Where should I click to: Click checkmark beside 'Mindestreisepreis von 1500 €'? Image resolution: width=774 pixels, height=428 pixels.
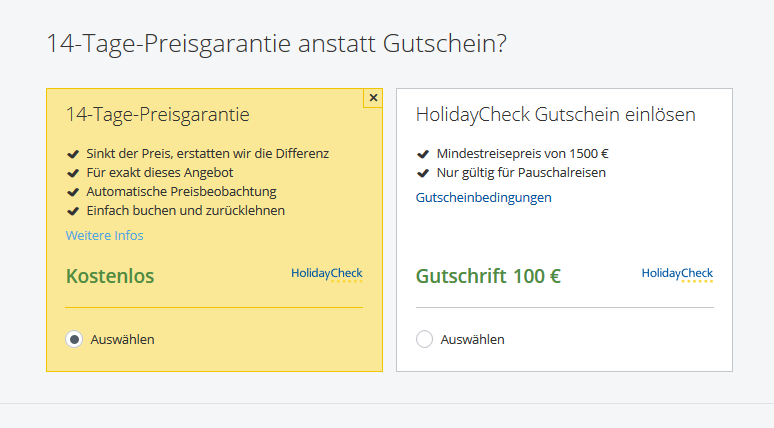pos(423,154)
